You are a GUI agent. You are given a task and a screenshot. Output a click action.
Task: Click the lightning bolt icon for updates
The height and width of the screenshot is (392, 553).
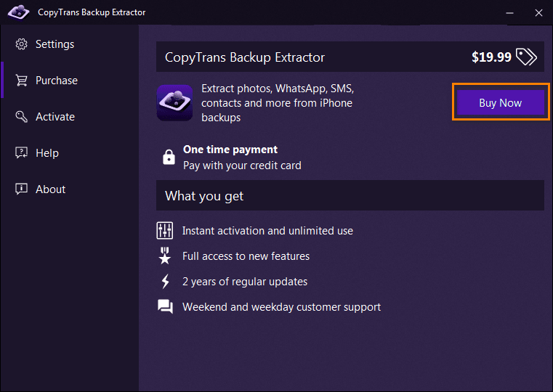[165, 282]
